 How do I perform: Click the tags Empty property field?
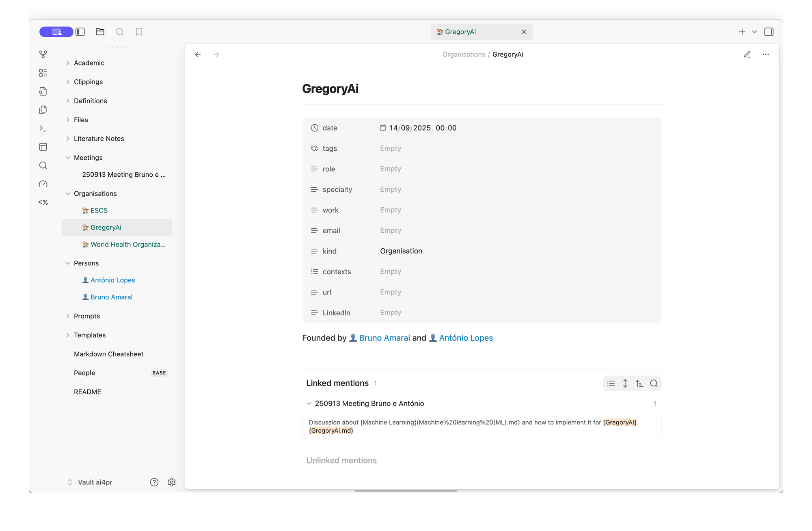click(391, 148)
